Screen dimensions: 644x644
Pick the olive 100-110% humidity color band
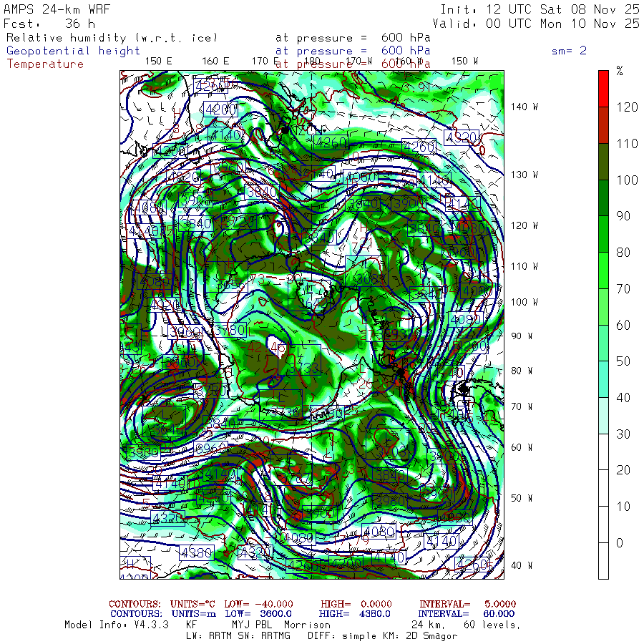pyautogui.click(x=604, y=161)
